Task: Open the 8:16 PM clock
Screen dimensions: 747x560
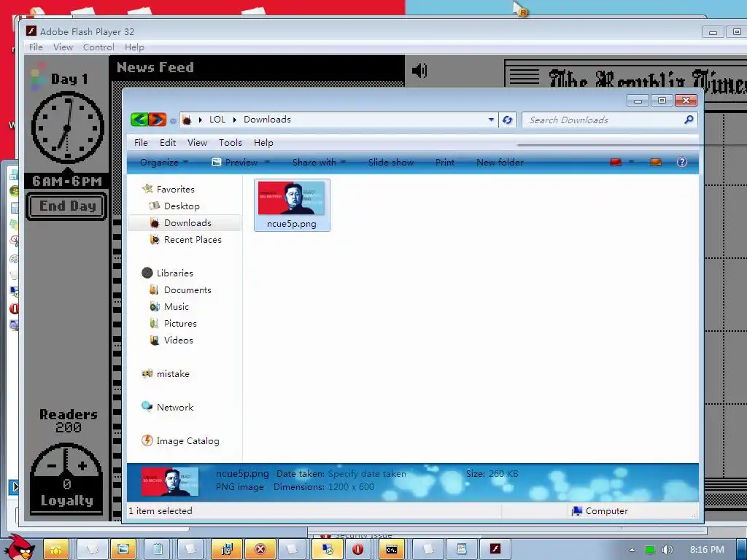Action: [x=707, y=550]
